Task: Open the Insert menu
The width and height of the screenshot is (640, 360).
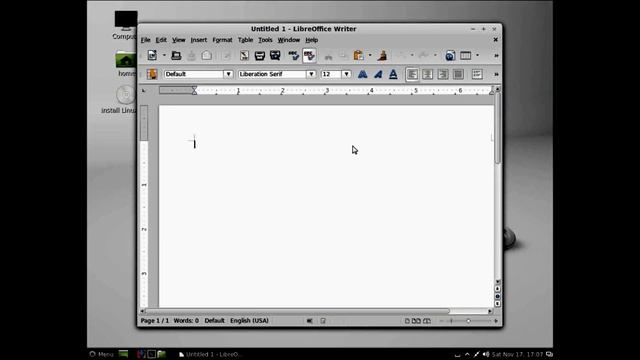Action: 199,40
